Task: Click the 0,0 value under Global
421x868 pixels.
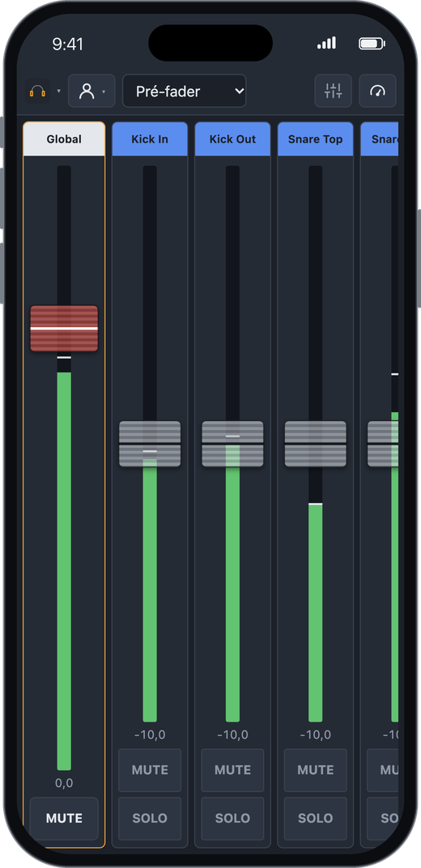Action: [x=64, y=783]
